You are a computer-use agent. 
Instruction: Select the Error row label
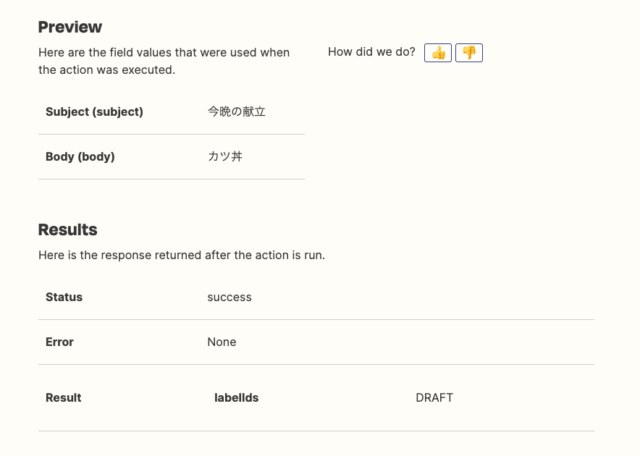tap(60, 342)
